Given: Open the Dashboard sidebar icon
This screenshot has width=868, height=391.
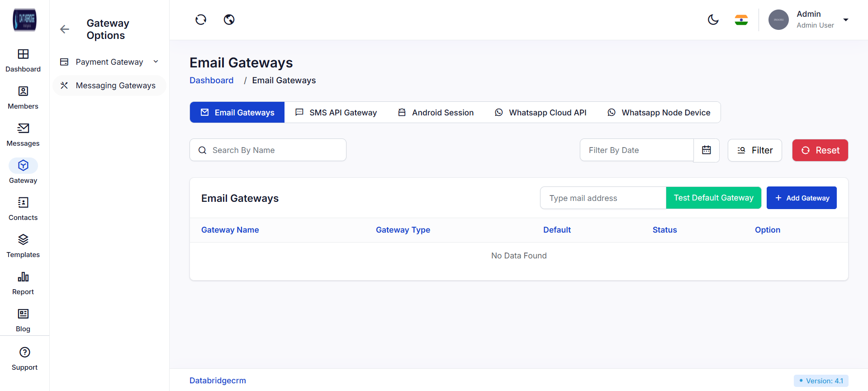Looking at the screenshot, I should pyautogui.click(x=23, y=55).
